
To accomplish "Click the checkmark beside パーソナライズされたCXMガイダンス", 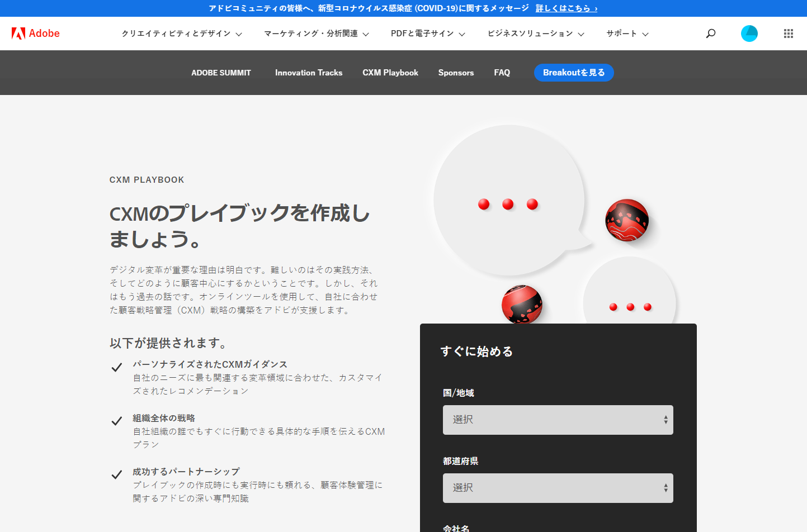I will click(116, 367).
